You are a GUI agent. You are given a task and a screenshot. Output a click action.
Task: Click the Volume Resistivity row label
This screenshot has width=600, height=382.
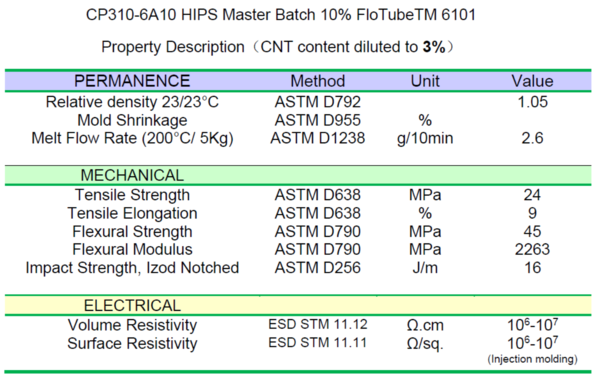[x=132, y=325]
